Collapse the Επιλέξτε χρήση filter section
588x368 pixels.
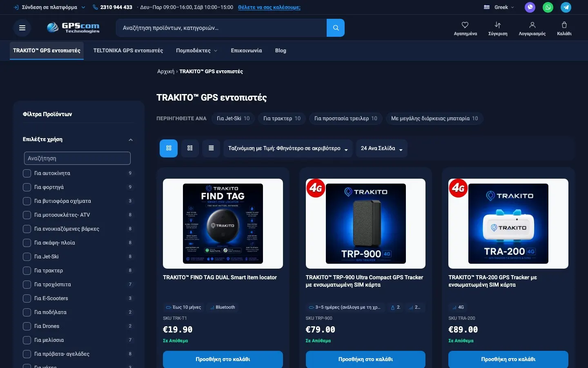point(131,140)
